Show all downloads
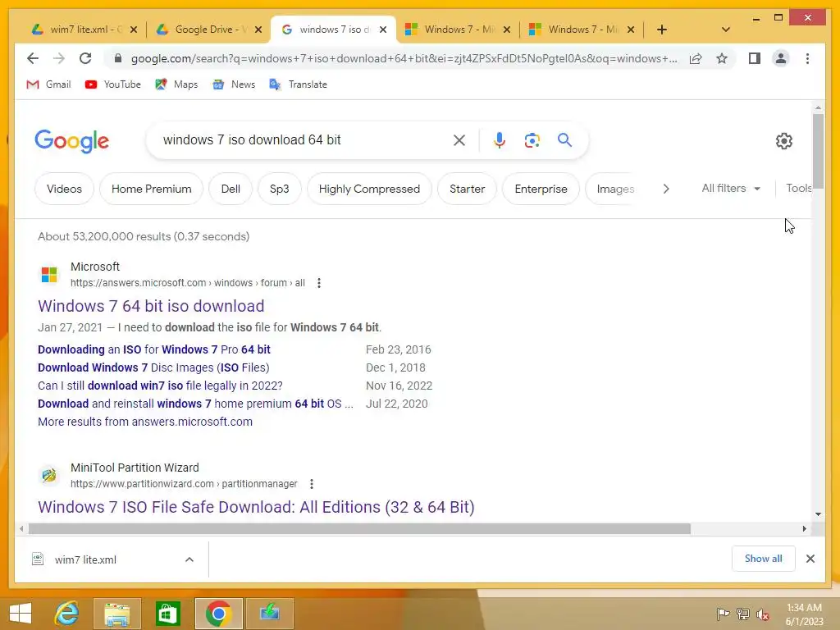Image resolution: width=840 pixels, height=630 pixels. pos(763,558)
